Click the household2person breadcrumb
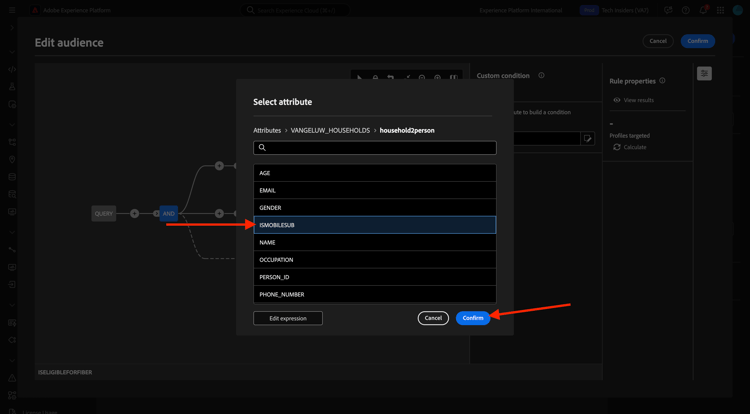This screenshot has width=750, height=414. (407, 130)
